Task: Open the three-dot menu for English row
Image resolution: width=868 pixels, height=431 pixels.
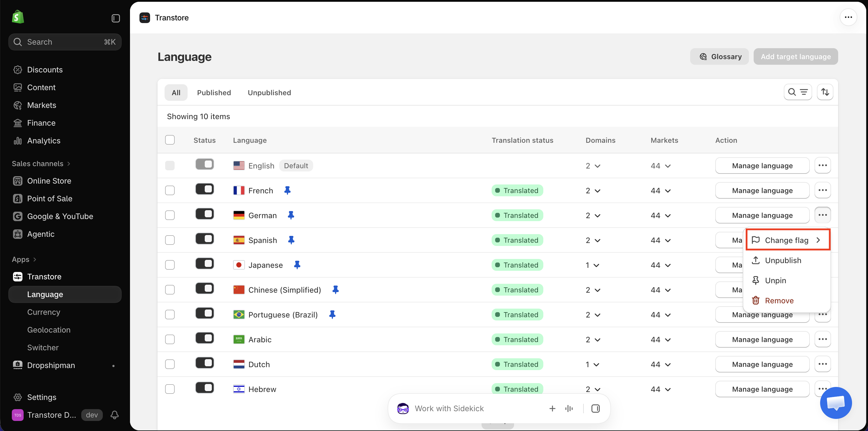Action: tap(823, 166)
